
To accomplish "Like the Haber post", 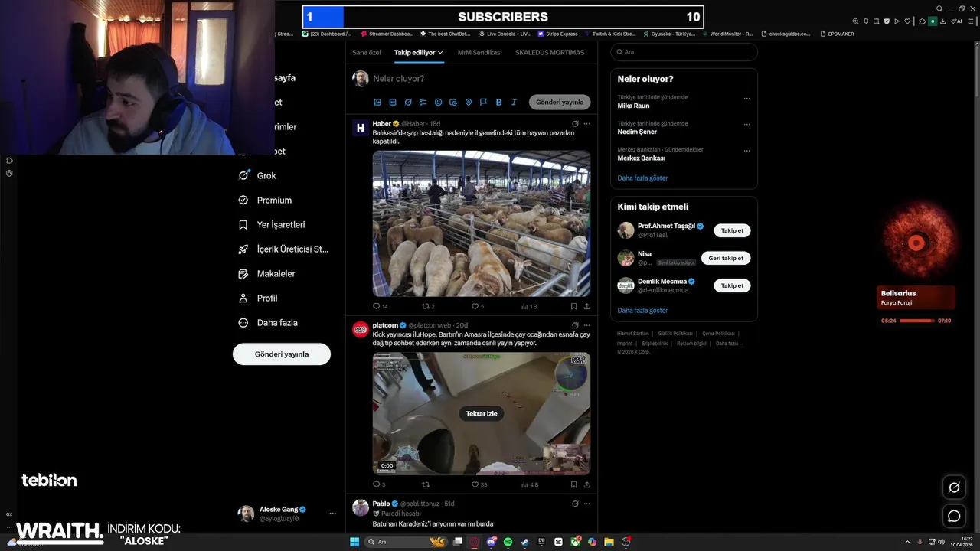I will 475,306.
